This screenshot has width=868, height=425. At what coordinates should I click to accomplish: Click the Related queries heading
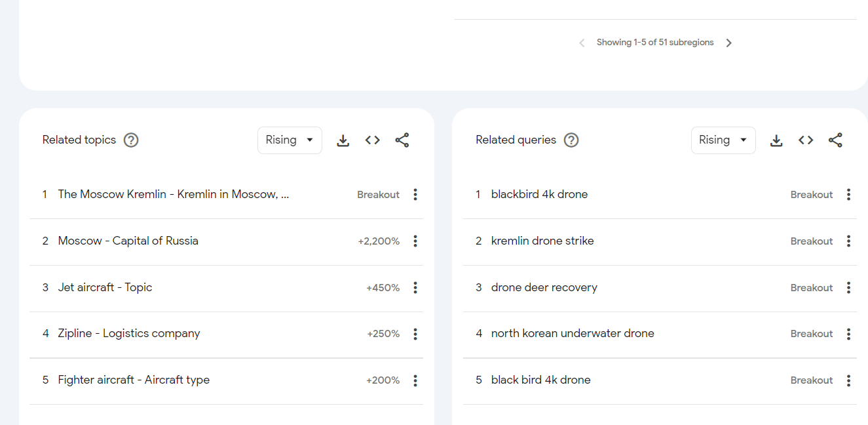(x=516, y=140)
